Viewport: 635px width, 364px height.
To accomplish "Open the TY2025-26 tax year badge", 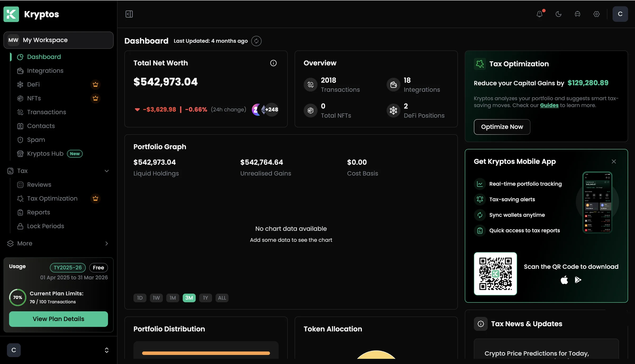I will (x=68, y=267).
